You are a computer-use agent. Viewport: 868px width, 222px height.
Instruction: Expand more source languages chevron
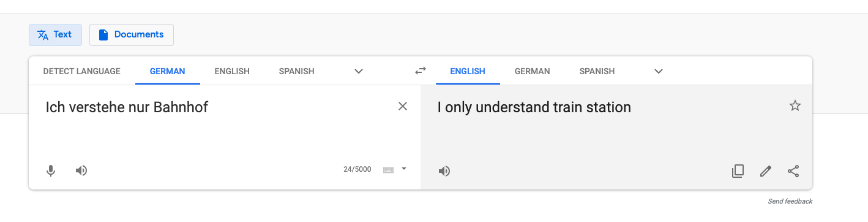click(359, 71)
